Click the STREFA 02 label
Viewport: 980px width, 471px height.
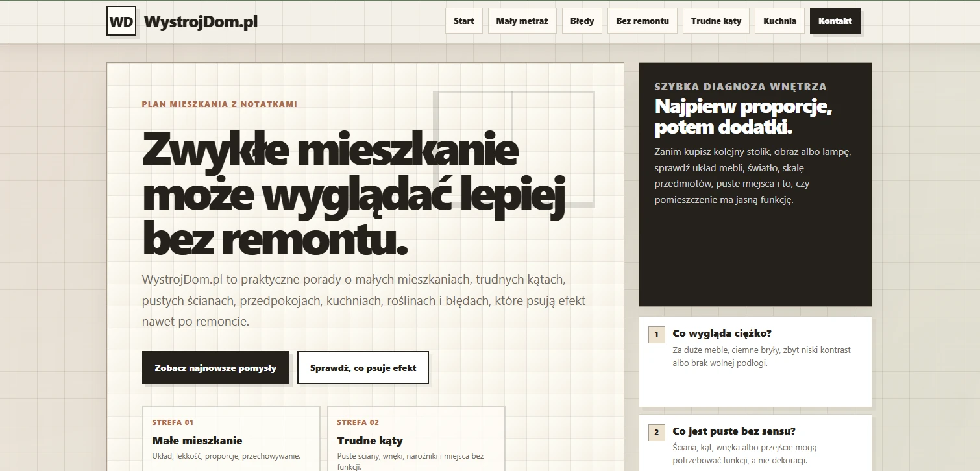pyautogui.click(x=358, y=422)
